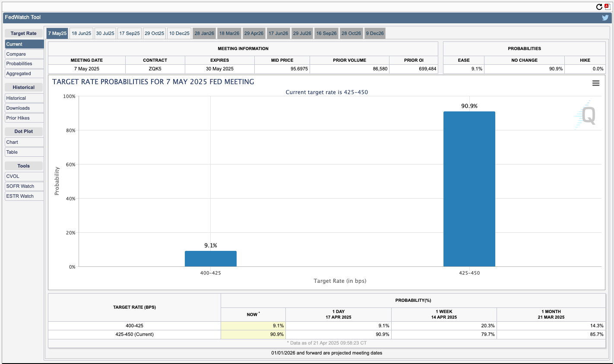Open the 29 Oct25 meeting tab

point(155,33)
